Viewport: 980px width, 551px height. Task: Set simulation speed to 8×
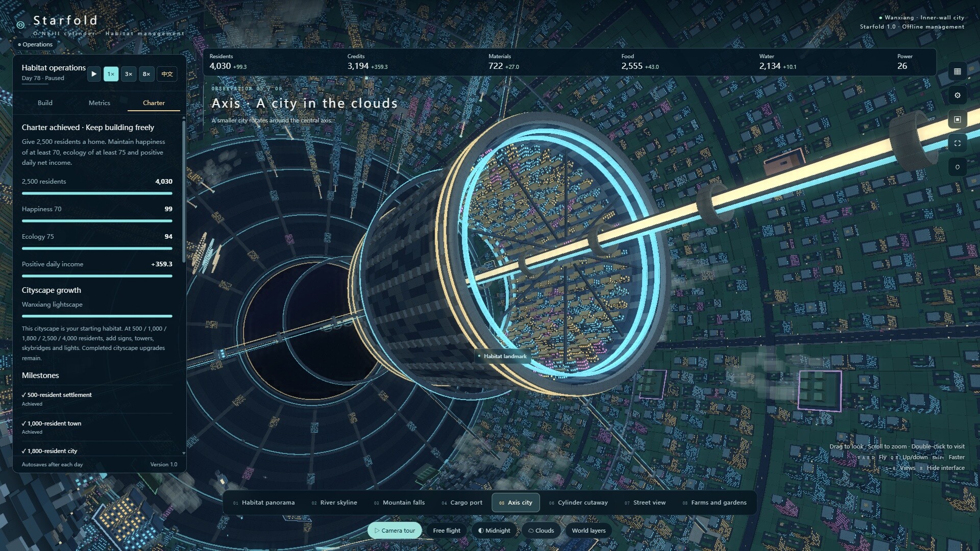click(x=146, y=74)
